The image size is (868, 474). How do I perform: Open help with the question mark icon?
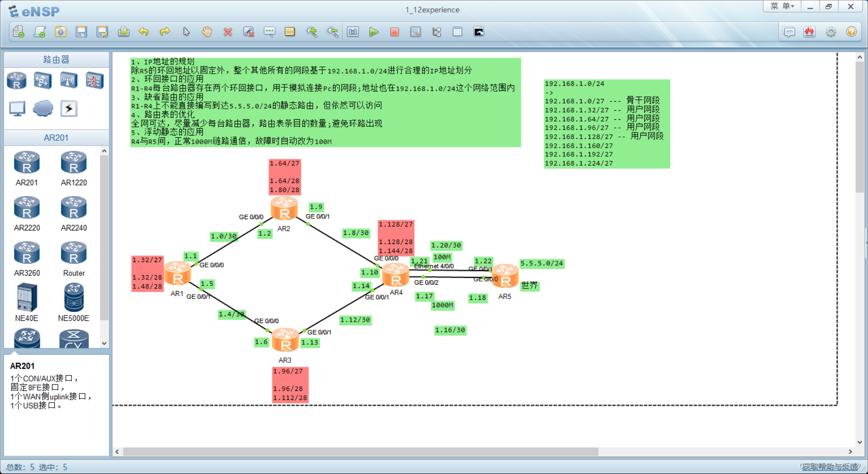tap(851, 32)
